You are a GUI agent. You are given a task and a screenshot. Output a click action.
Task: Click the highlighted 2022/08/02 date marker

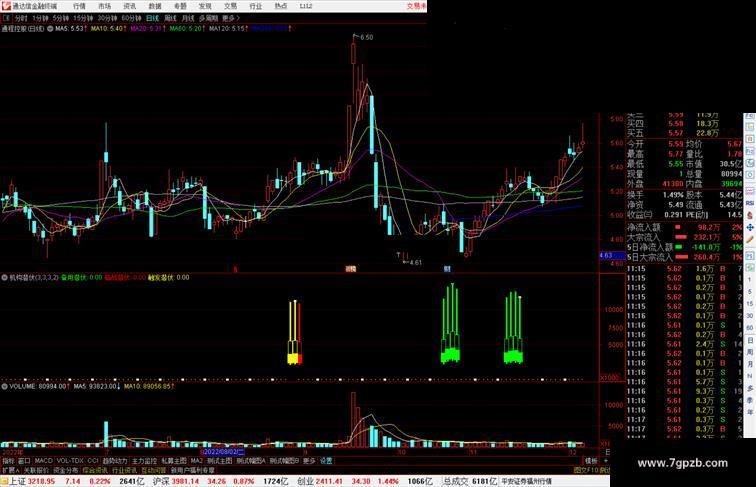point(224,452)
